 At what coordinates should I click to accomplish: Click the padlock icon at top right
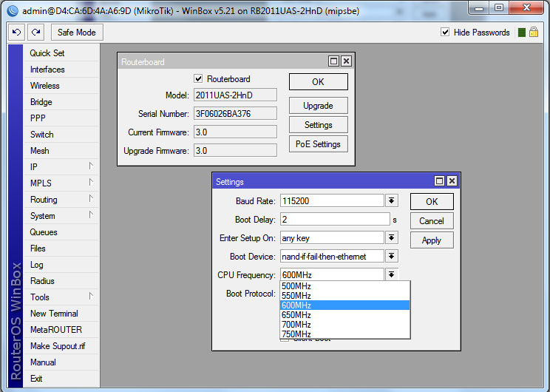pyautogui.click(x=533, y=33)
